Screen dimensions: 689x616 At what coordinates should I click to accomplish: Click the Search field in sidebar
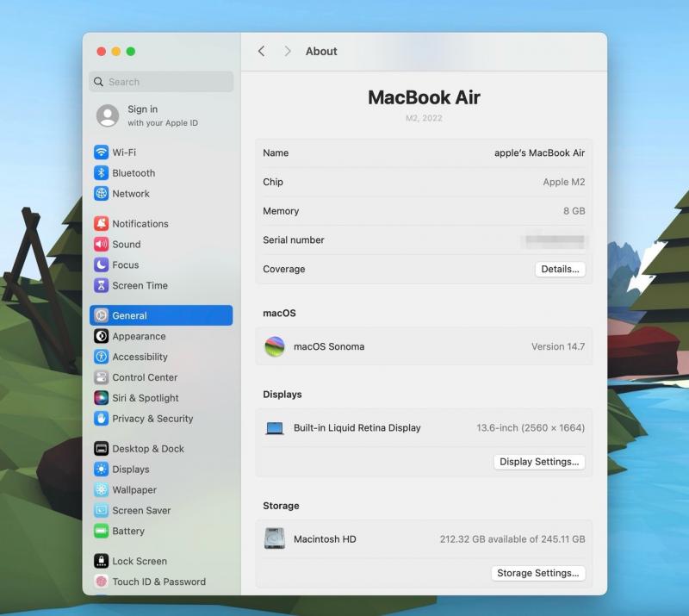(x=161, y=82)
